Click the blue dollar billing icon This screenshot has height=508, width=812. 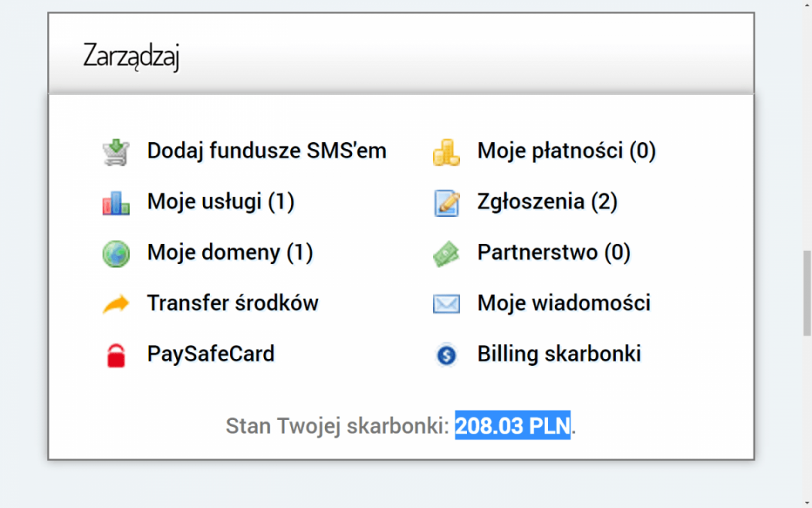point(446,355)
